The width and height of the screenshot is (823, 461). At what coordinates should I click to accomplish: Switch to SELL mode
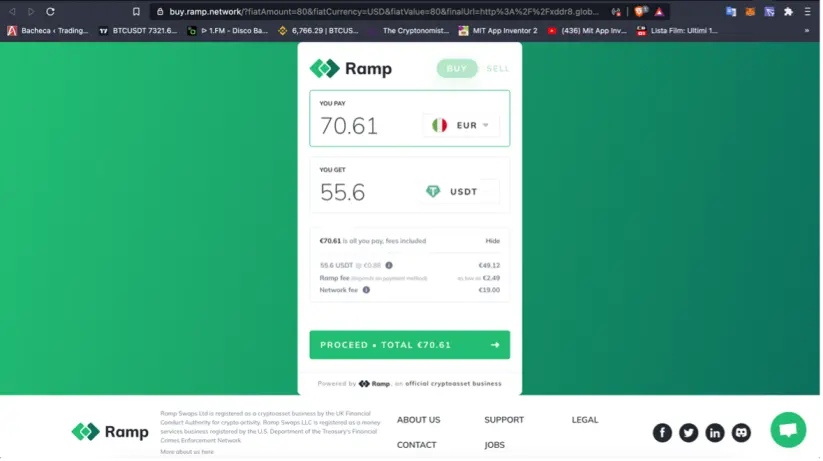click(x=498, y=69)
